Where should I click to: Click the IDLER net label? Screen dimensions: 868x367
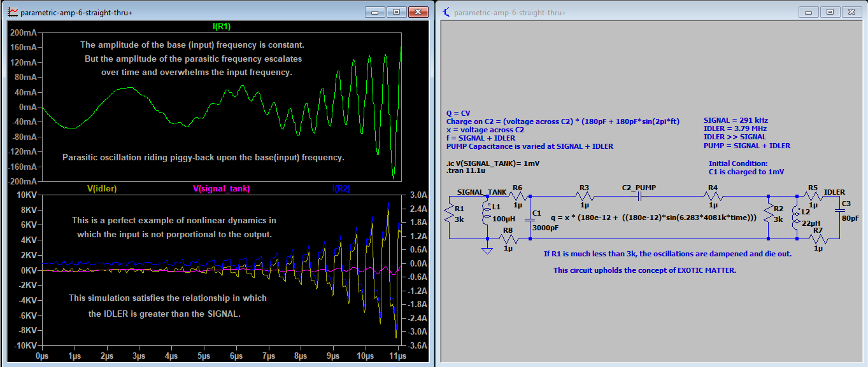coord(834,191)
